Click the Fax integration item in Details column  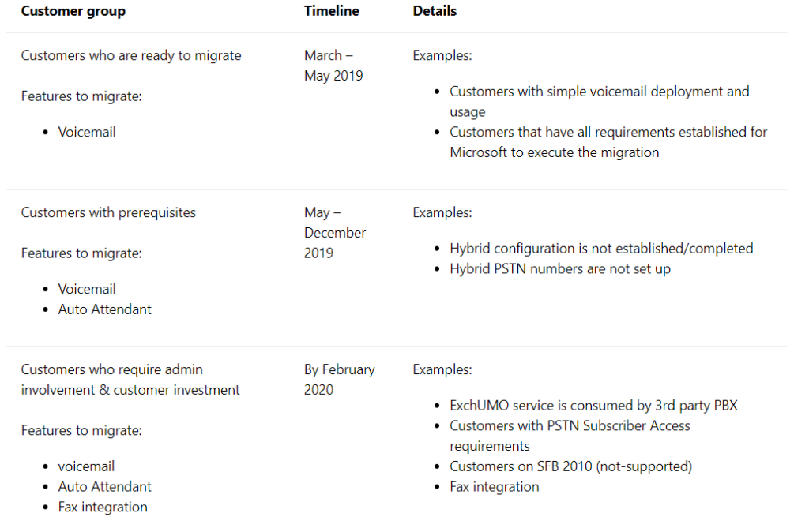coord(495,487)
